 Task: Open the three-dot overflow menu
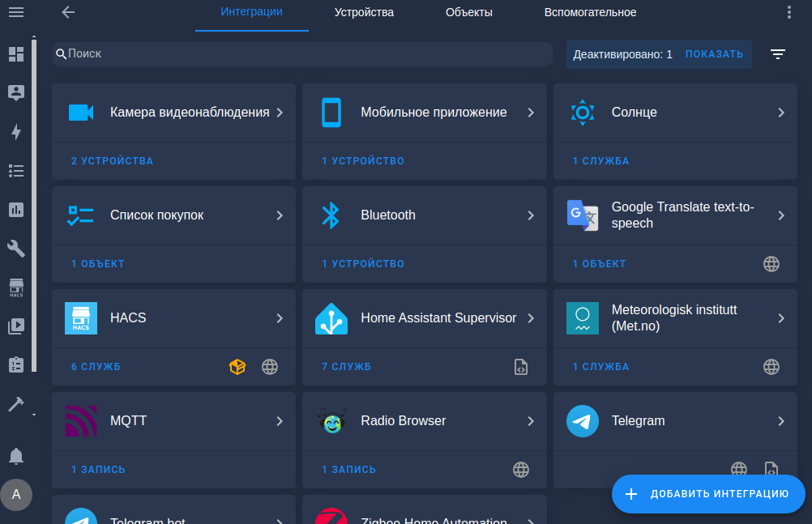coord(788,12)
